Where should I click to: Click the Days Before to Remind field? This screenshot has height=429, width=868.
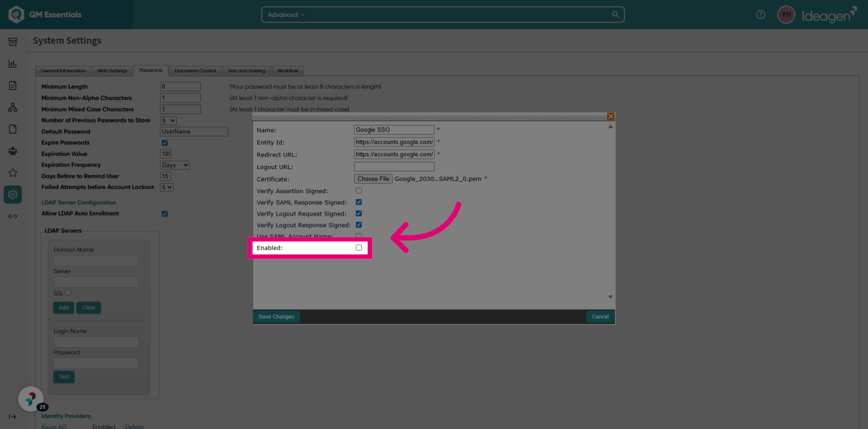165,176
